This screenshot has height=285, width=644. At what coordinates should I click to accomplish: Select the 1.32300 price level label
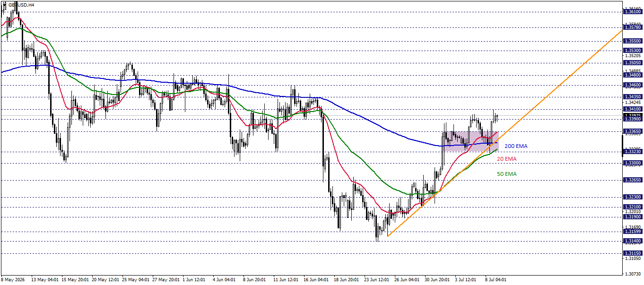[x=633, y=197]
